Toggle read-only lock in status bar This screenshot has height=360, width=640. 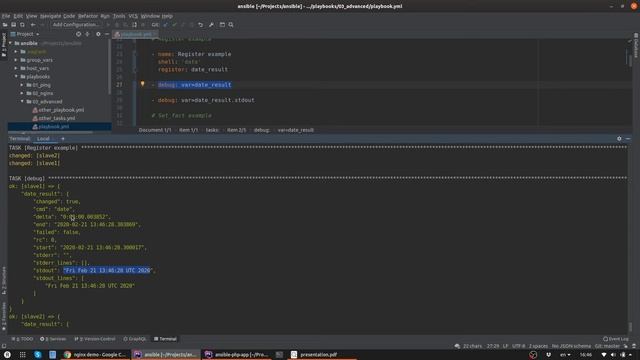click(x=626, y=346)
